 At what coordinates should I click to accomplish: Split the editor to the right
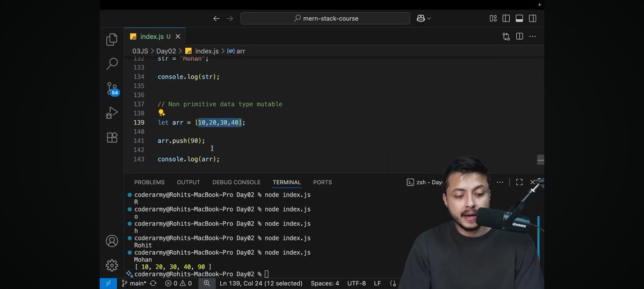click(519, 37)
